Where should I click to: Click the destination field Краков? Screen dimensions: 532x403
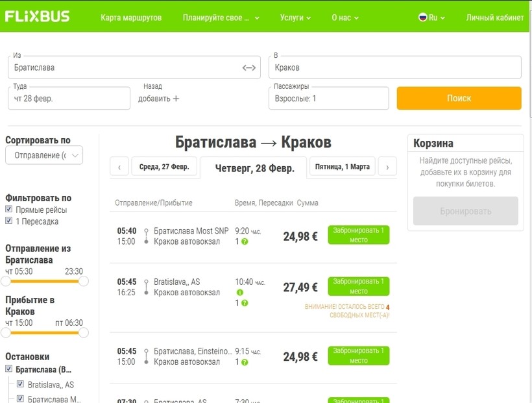(394, 67)
